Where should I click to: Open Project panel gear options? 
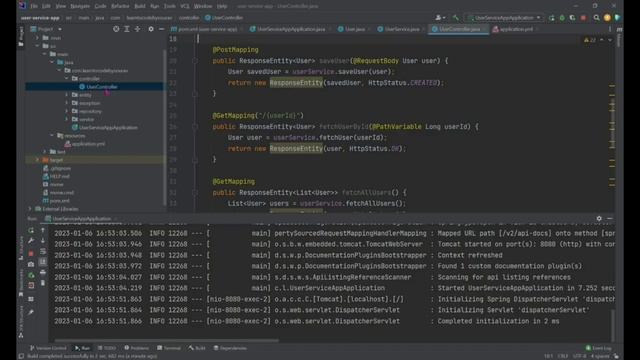(x=151, y=29)
